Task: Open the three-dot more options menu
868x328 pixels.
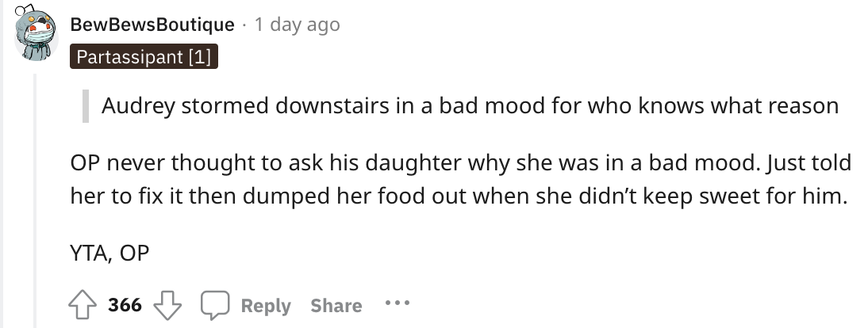Action: pyautogui.click(x=398, y=303)
